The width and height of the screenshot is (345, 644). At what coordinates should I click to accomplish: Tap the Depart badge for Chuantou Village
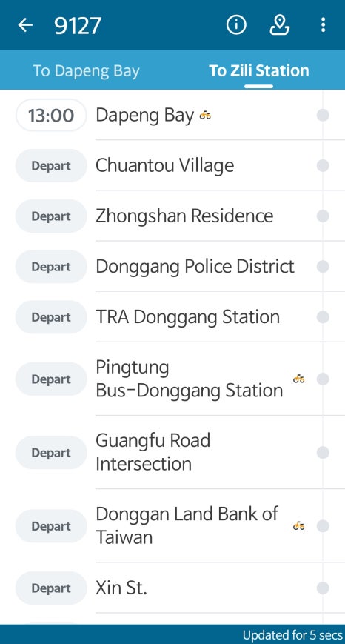pos(51,166)
